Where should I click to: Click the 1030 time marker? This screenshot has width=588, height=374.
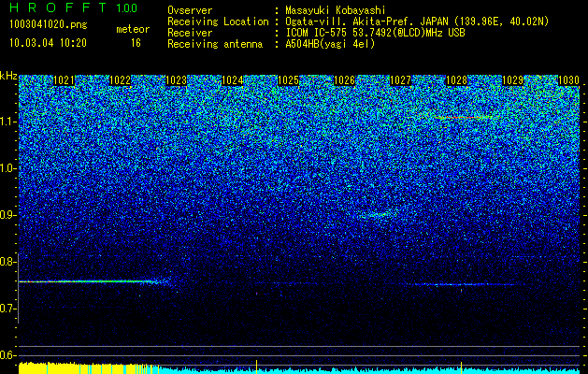click(569, 80)
